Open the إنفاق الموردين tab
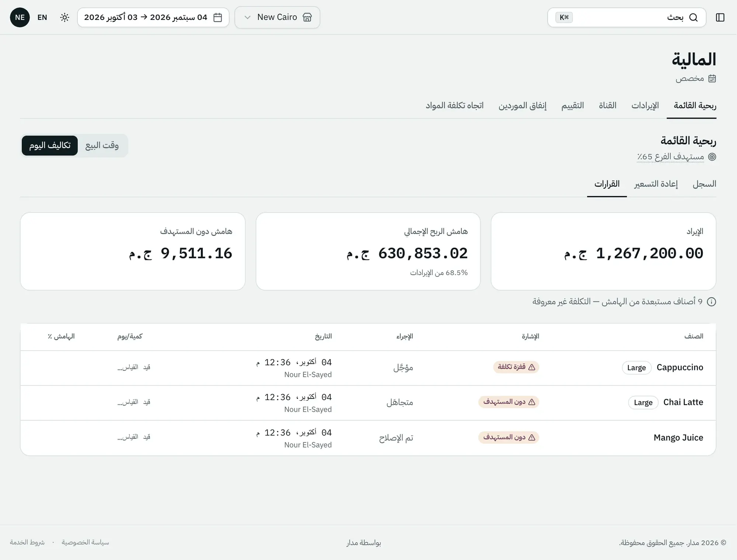This screenshot has width=737, height=560. click(522, 106)
